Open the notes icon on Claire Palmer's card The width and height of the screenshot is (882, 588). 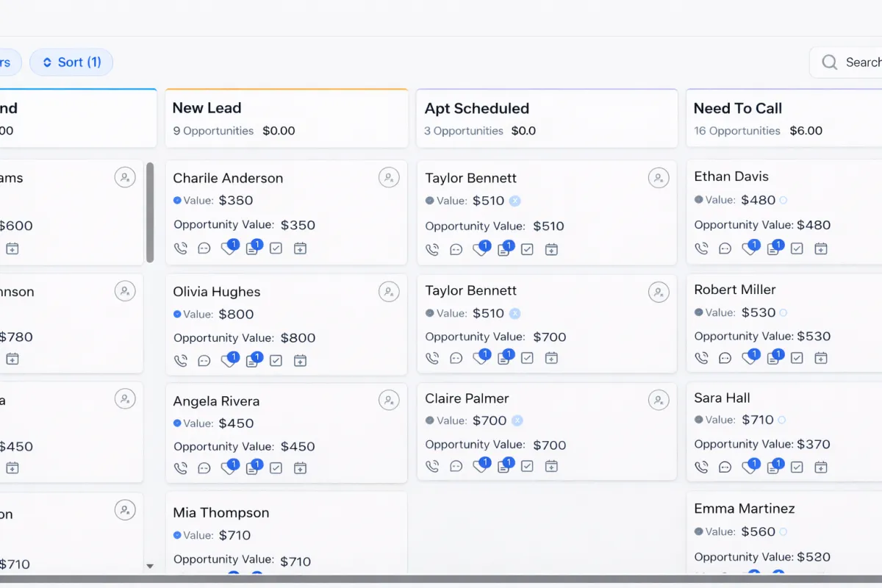[x=503, y=466]
